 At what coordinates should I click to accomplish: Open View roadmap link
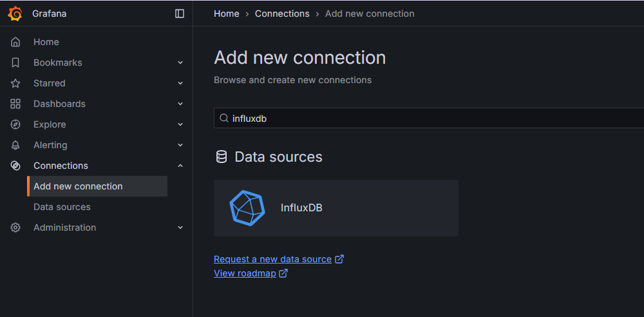pos(245,273)
